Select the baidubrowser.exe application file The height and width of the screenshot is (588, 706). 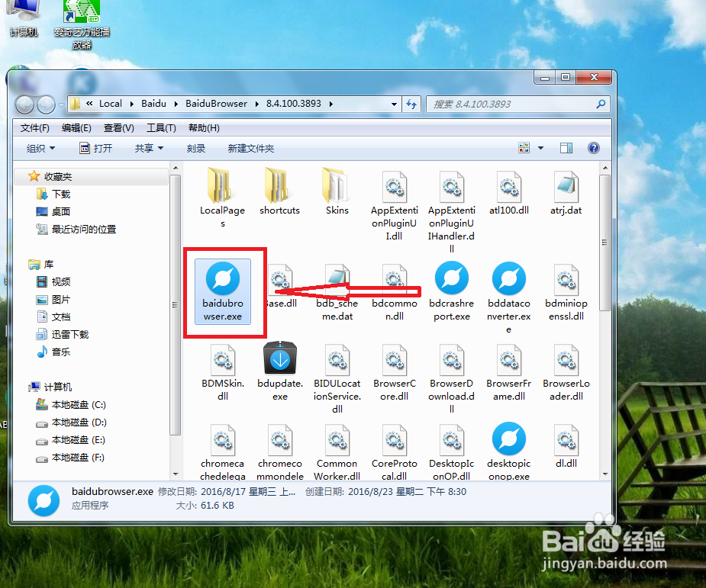click(223, 291)
